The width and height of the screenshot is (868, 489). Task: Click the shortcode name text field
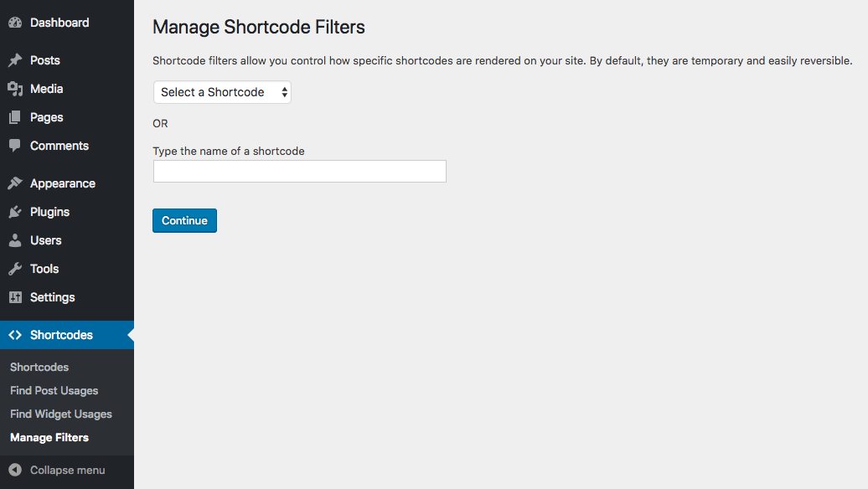coord(299,172)
